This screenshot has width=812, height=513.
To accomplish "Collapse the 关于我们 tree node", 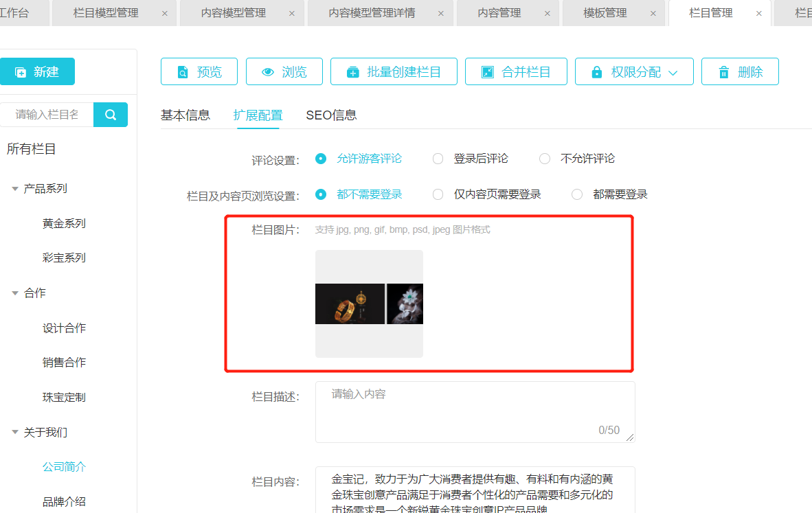I will (x=15, y=432).
